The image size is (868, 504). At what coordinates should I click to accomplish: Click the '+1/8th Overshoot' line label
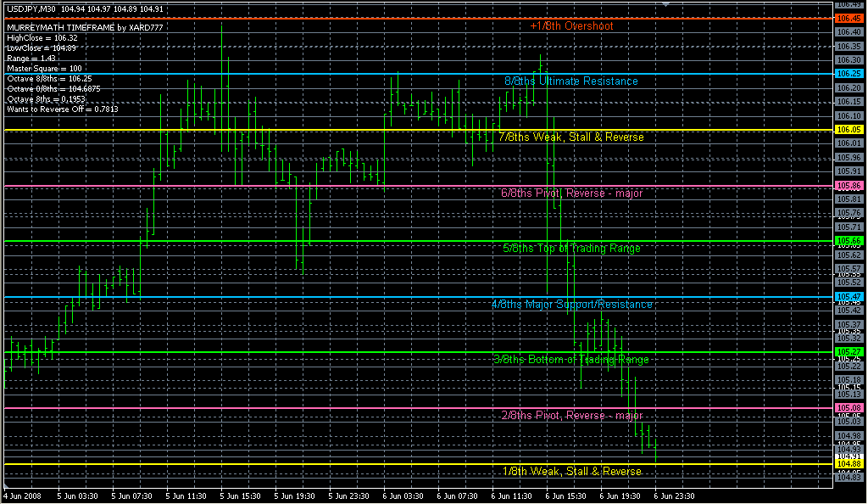pyautogui.click(x=571, y=26)
